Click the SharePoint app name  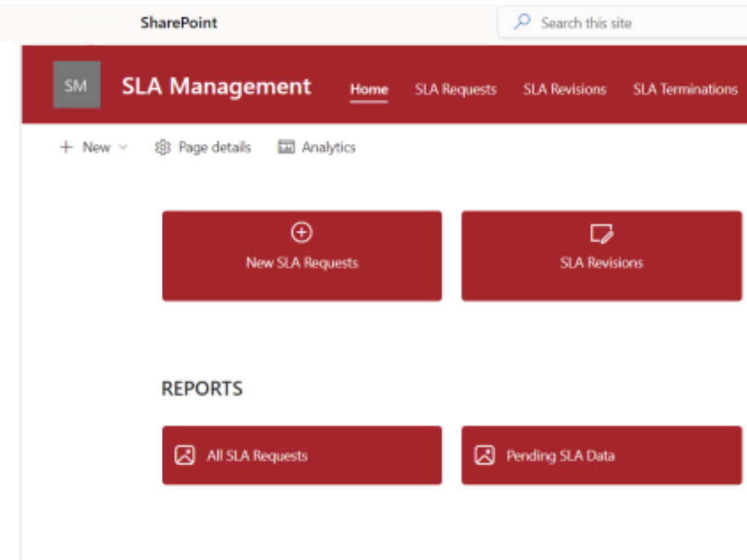coord(179,22)
